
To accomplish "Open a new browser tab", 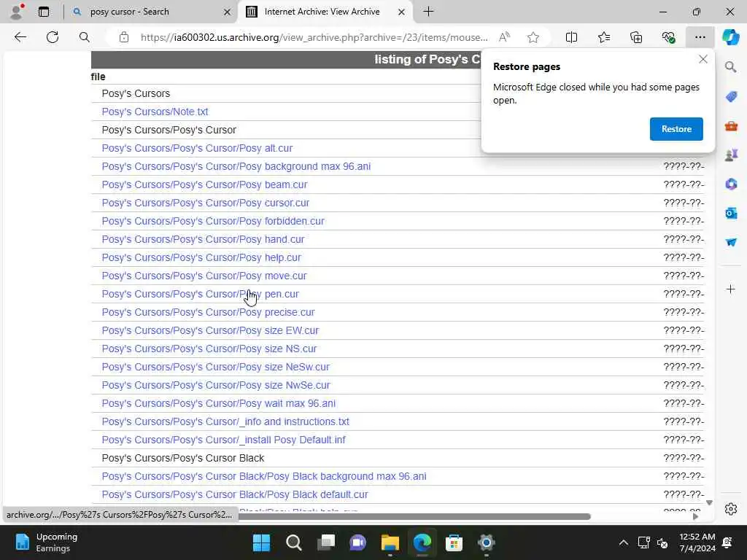I will click(x=428, y=12).
